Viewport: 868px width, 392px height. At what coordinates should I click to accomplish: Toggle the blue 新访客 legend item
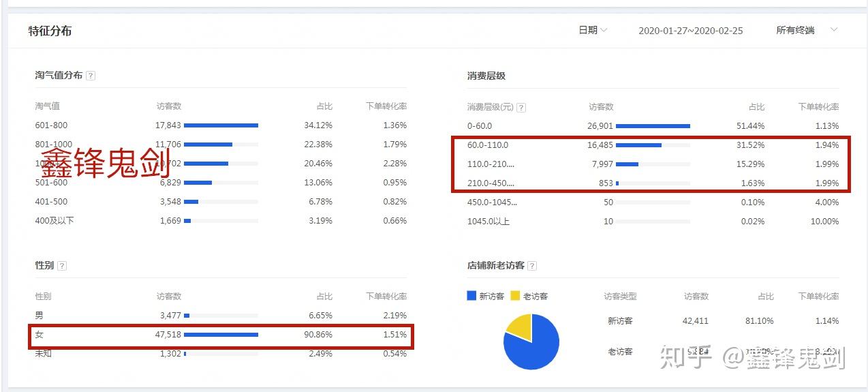click(x=486, y=296)
